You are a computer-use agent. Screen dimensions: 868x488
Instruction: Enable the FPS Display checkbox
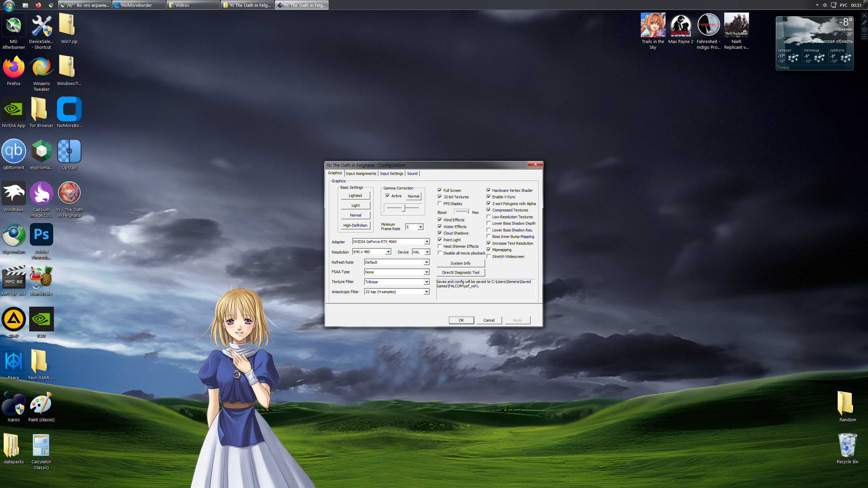[x=440, y=203]
